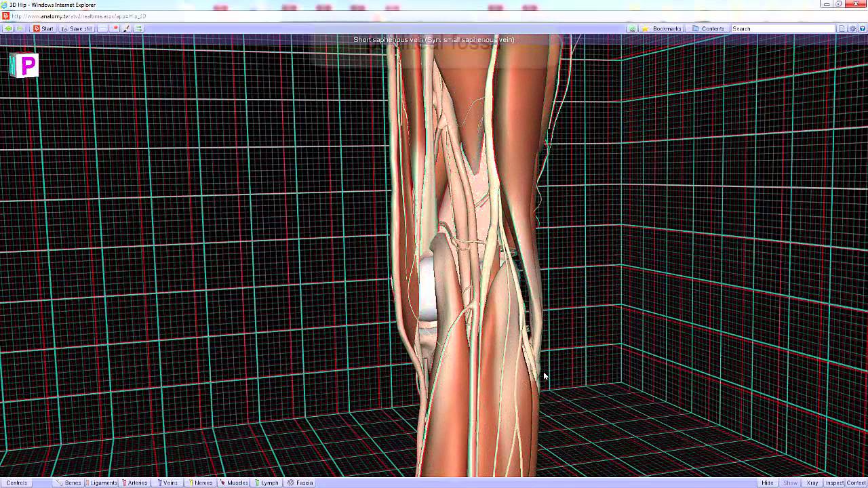Screen dimensions: 868x488
Task: Select the Hide mode at bottom right
Action: [767, 483]
